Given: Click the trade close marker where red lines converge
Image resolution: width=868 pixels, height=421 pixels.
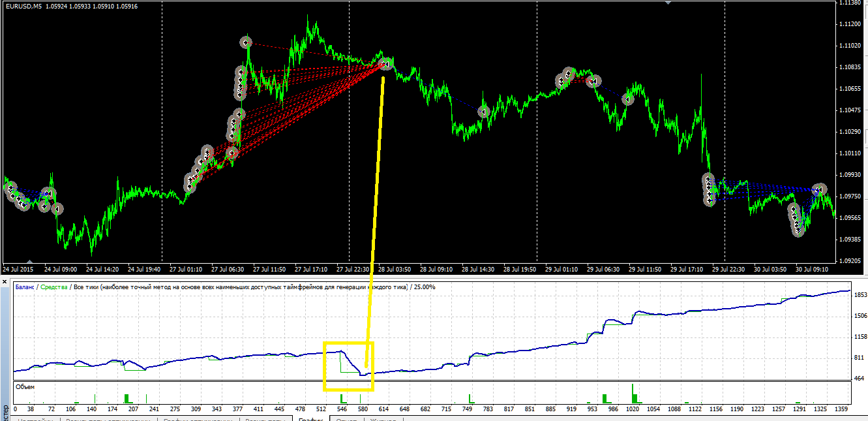Looking at the screenshot, I should pos(386,63).
